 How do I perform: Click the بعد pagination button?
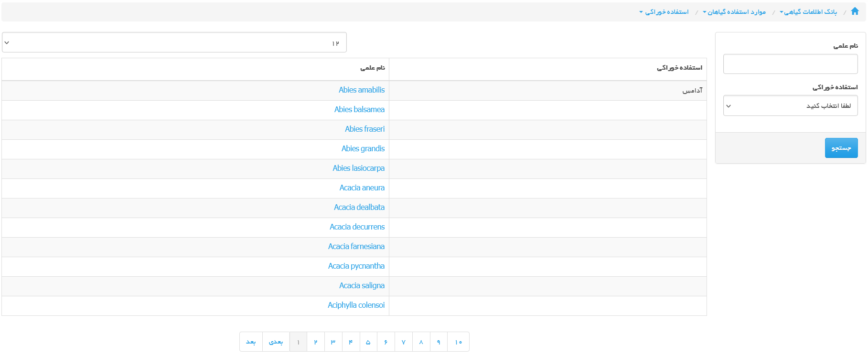(x=251, y=342)
